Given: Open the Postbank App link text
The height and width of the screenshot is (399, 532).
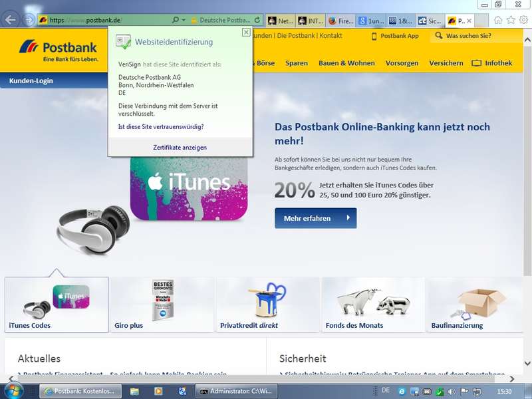Looking at the screenshot, I should click(400, 36).
